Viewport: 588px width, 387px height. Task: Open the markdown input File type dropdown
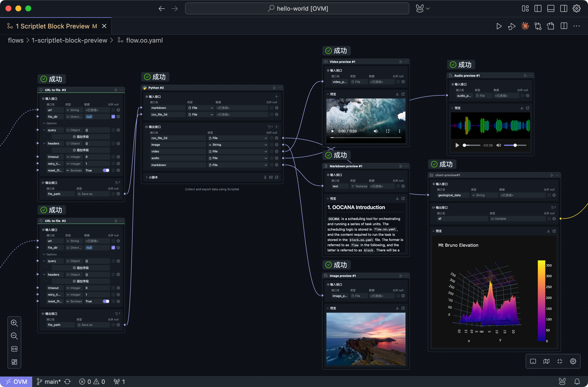point(201,108)
